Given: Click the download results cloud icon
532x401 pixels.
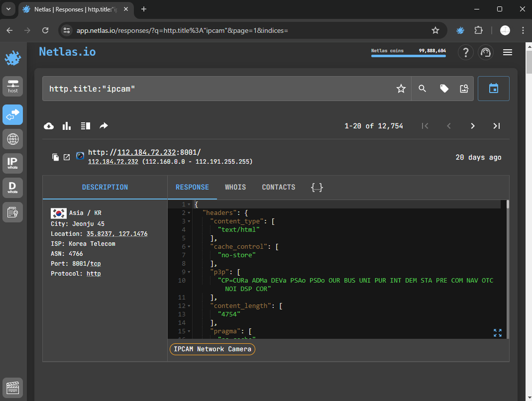Looking at the screenshot, I should click(x=49, y=126).
